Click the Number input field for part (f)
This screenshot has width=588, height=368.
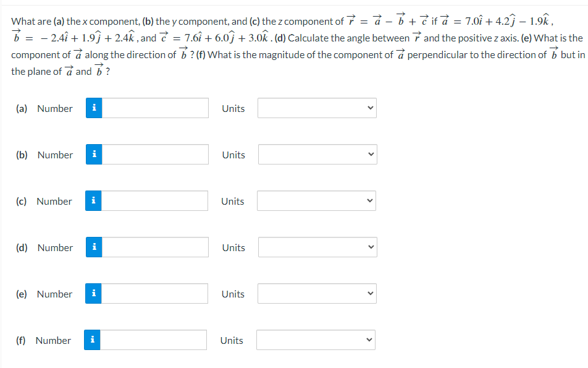[x=154, y=340]
